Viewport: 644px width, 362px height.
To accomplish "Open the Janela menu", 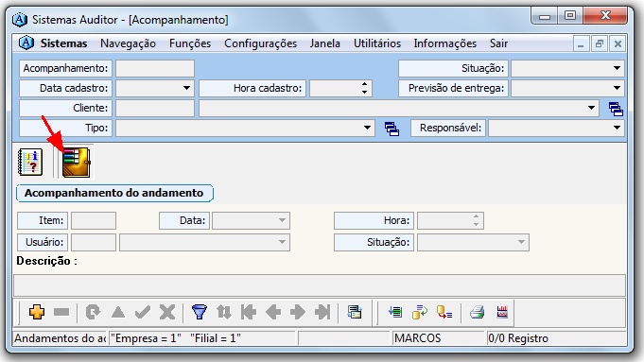I will coord(325,43).
